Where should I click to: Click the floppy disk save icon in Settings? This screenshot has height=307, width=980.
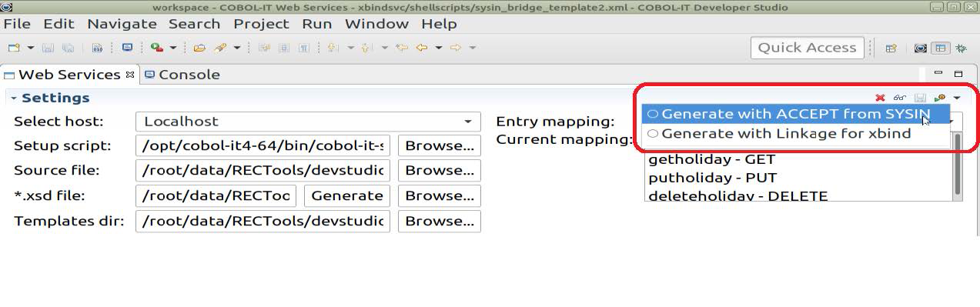coord(920,98)
